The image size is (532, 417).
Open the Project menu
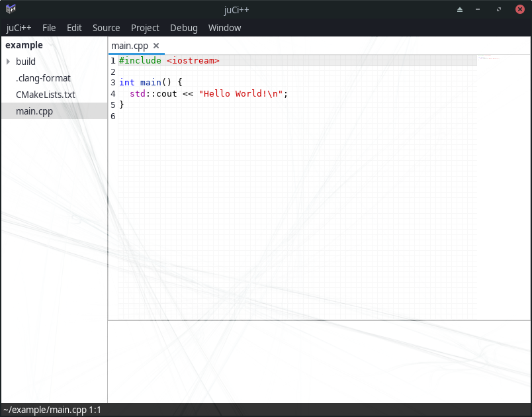pyautogui.click(x=145, y=28)
